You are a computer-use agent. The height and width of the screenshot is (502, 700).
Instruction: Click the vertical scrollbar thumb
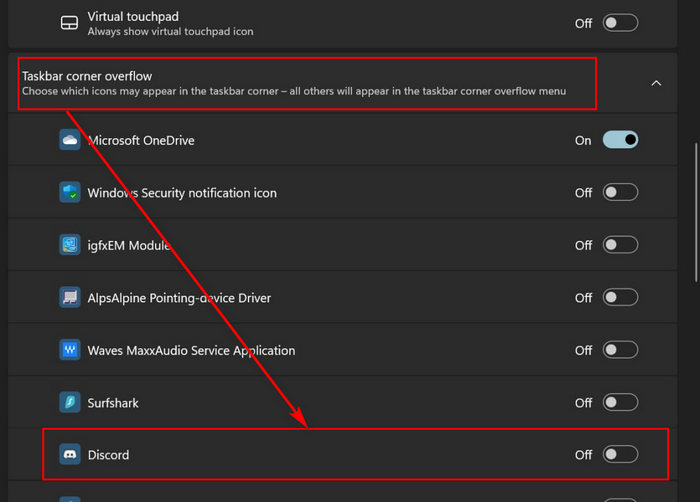696,212
